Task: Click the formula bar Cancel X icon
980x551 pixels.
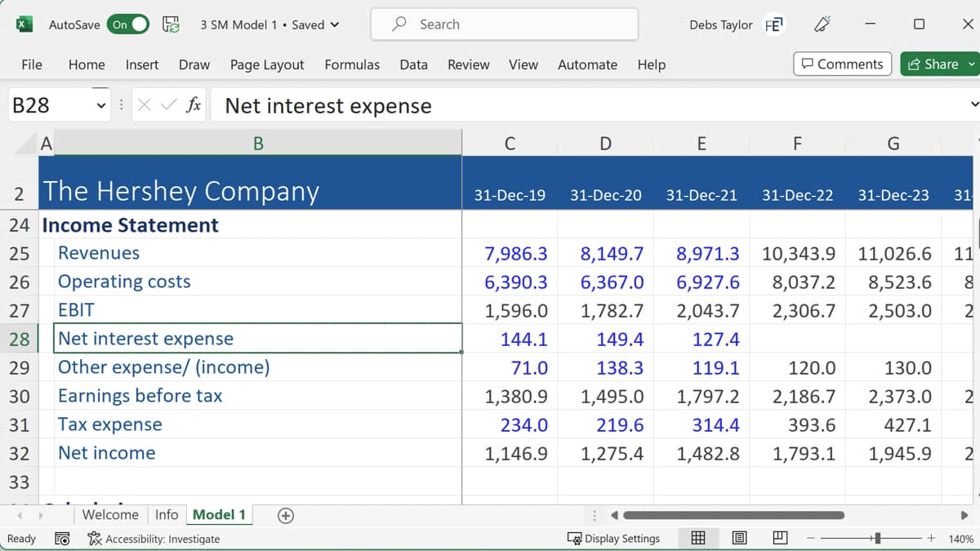Action: coord(145,104)
